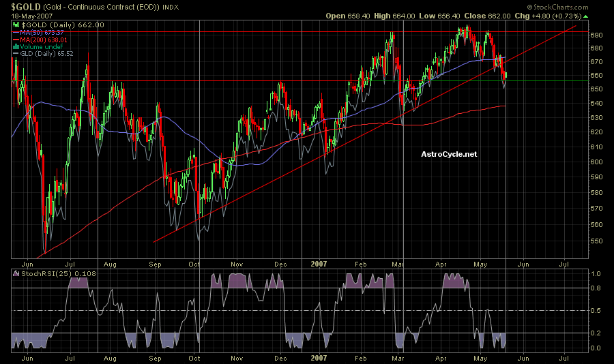614x364 pixels.
Task: Click the Nov month label on the main chart axis
Action: (x=237, y=262)
